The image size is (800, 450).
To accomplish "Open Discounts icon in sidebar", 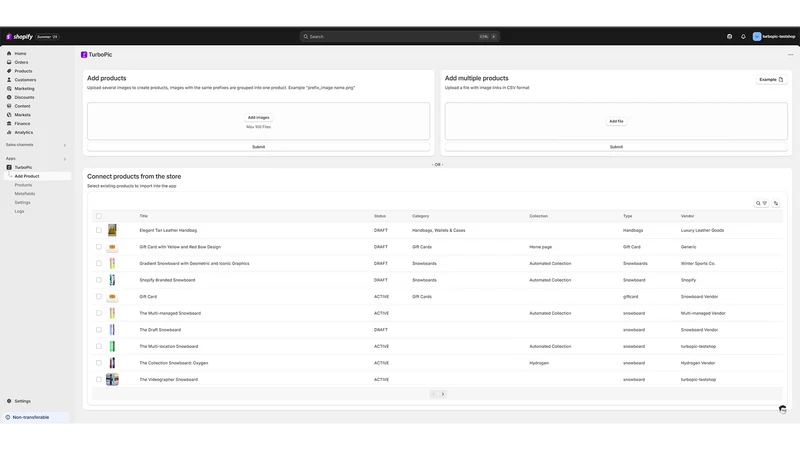I will coord(9,97).
